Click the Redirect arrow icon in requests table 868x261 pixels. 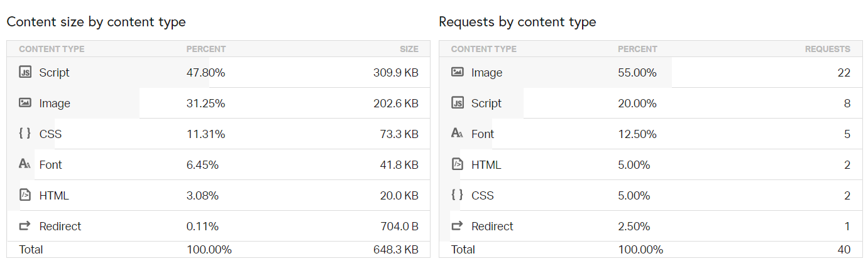(x=458, y=226)
